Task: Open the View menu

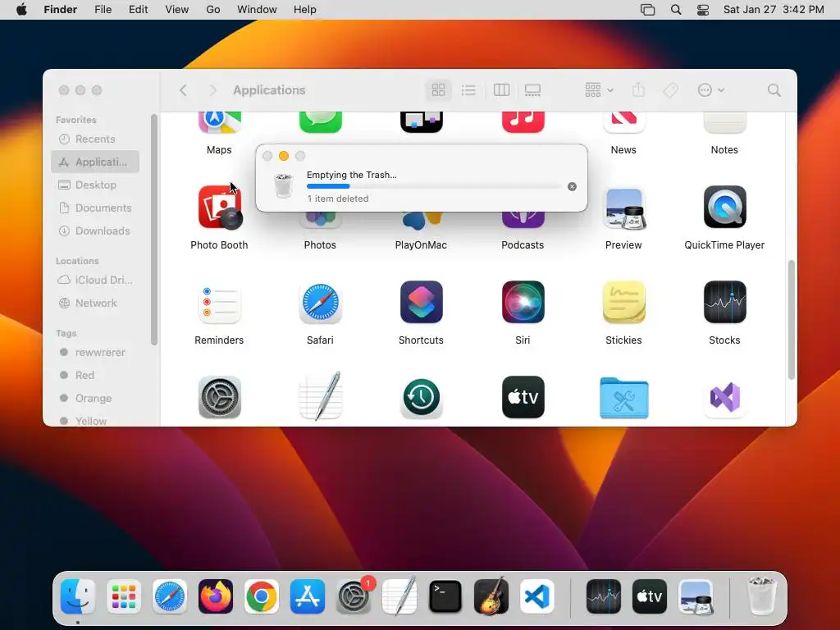Action: [177, 10]
